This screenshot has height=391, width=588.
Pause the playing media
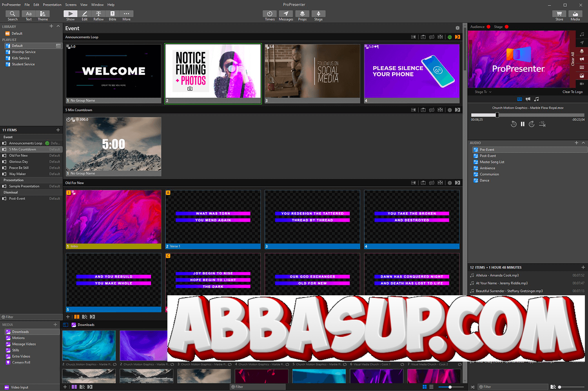(523, 124)
